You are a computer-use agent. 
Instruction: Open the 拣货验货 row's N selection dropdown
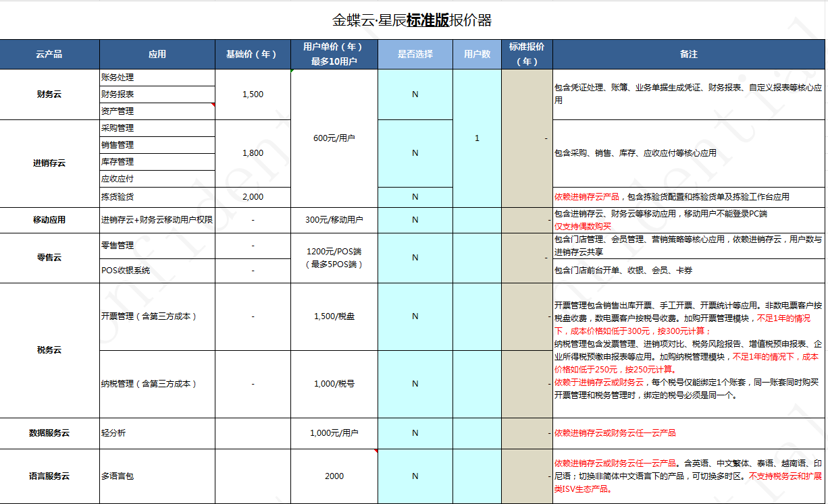point(415,197)
